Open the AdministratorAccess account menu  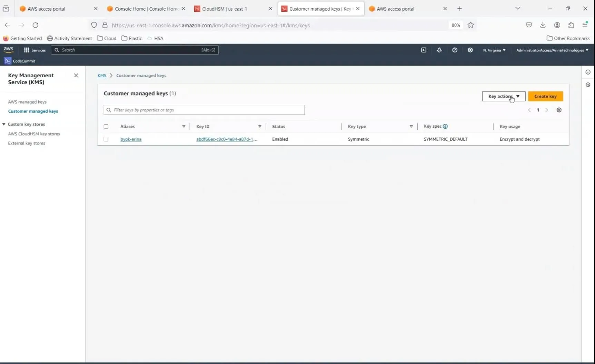point(552,50)
